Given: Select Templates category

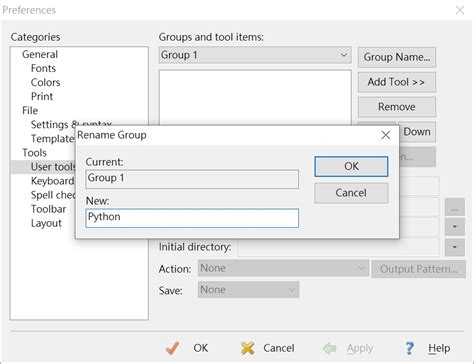Looking at the screenshot, I should point(52,138).
